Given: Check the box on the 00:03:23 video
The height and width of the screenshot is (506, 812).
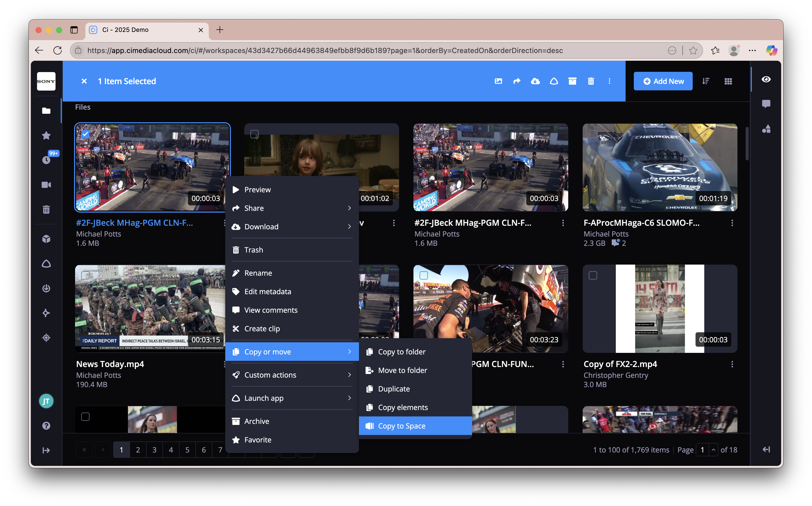Looking at the screenshot, I should pos(423,275).
